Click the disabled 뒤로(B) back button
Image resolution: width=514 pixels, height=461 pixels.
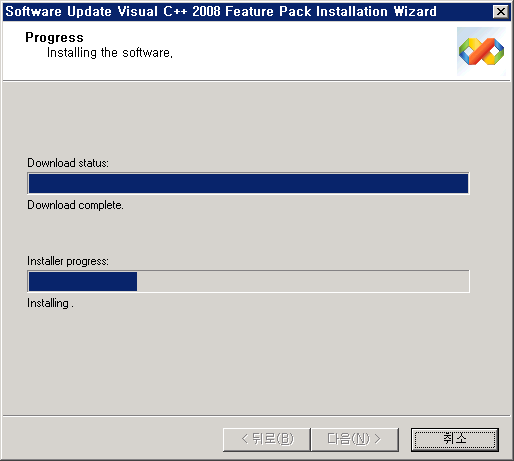267,440
